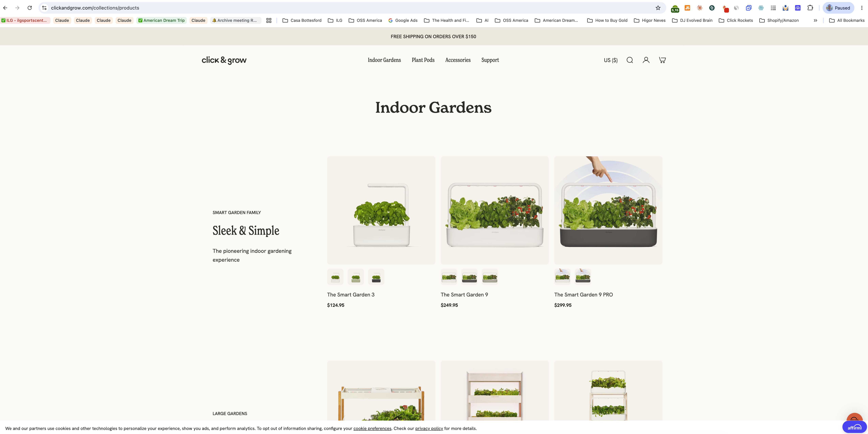Open the blue download-box extension icon
The image size is (868, 434).
tap(786, 8)
